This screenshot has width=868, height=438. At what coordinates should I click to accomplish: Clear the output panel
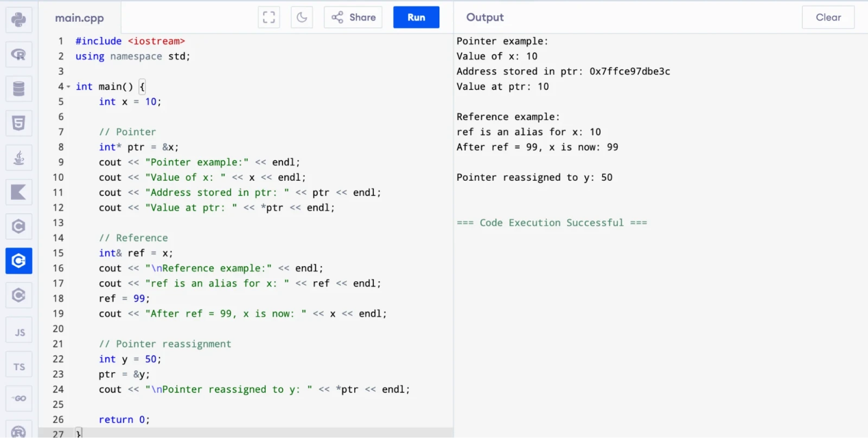828,17
